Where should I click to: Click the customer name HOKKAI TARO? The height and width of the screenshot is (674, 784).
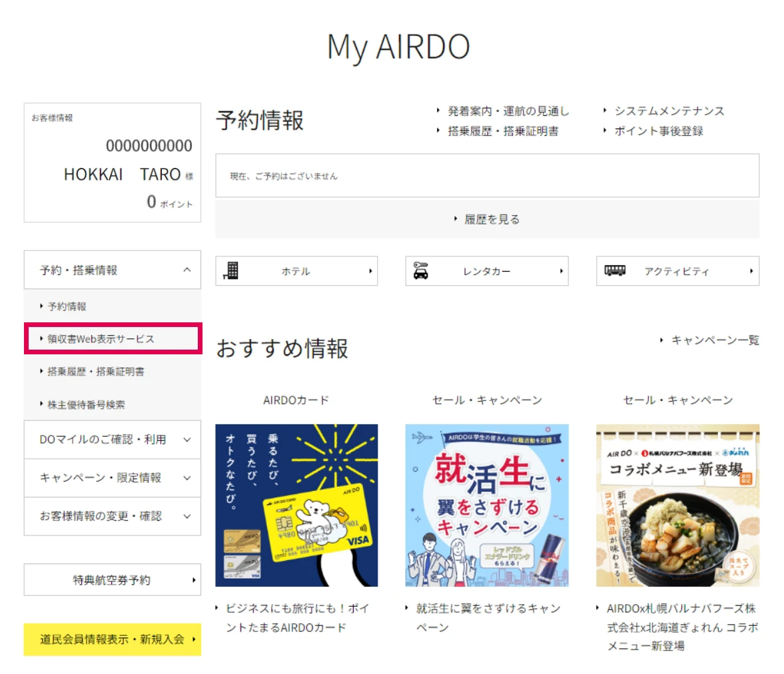point(122,174)
